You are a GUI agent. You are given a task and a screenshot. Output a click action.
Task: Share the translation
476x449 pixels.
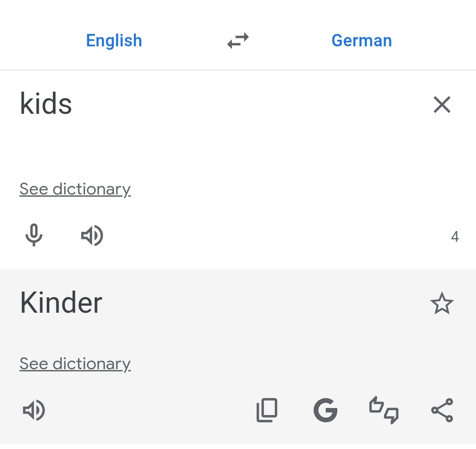point(442,410)
